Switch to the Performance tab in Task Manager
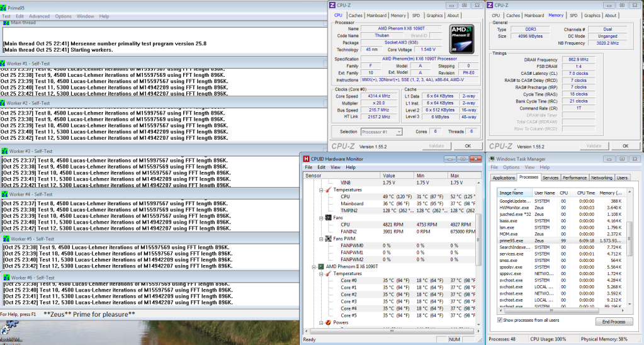Viewport: 644px width, 345px height. tap(574, 178)
